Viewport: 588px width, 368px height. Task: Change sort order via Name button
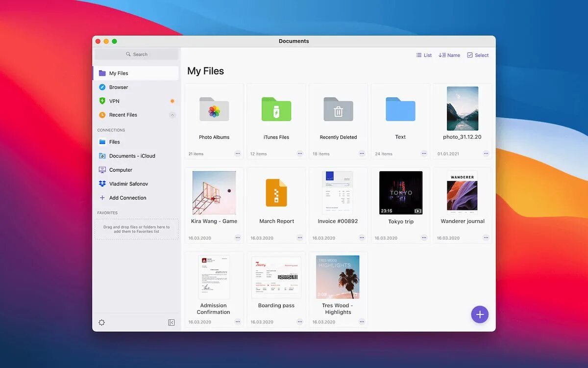[x=449, y=55]
